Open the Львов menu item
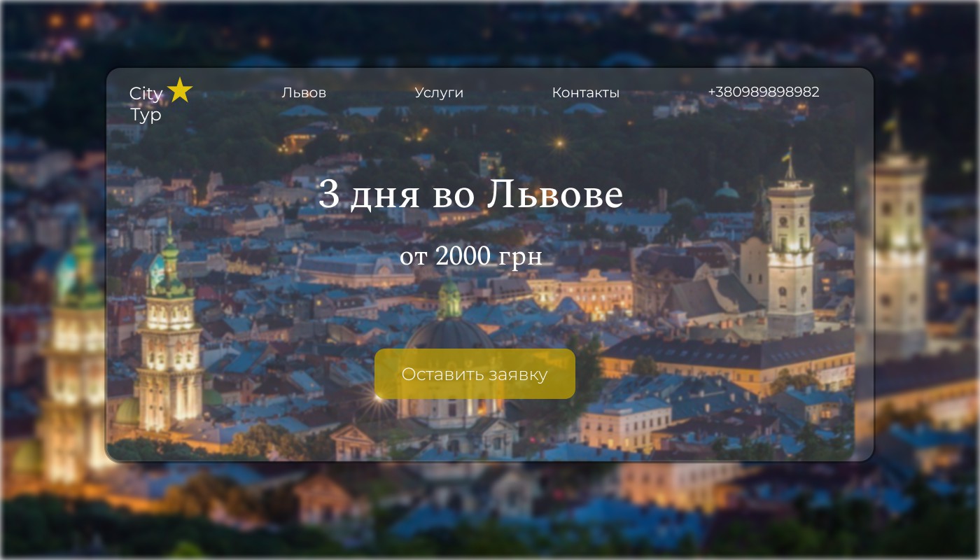 [304, 92]
